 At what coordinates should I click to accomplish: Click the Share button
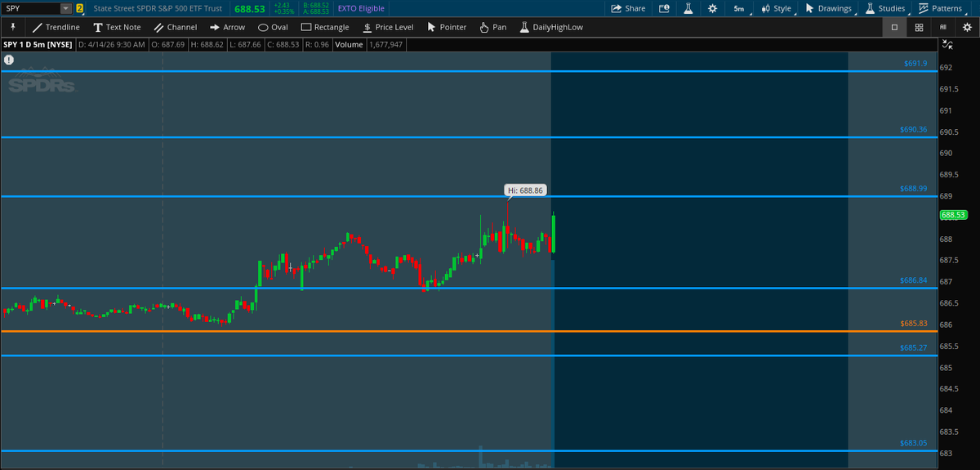628,8
